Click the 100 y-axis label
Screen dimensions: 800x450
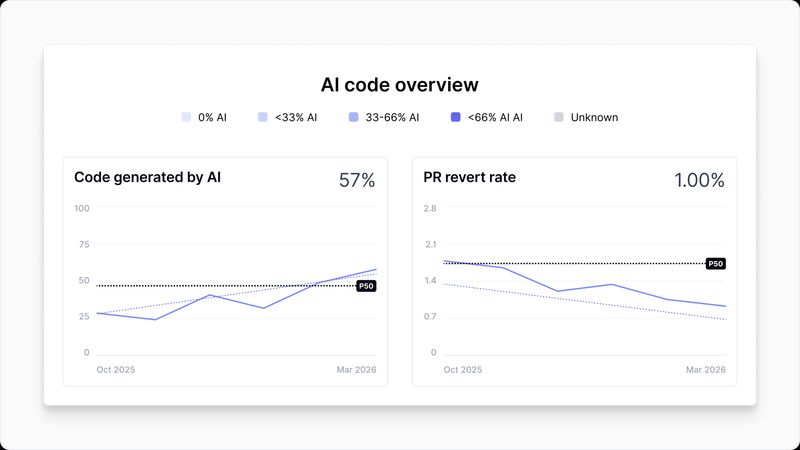pyautogui.click(x=82, y=208)
